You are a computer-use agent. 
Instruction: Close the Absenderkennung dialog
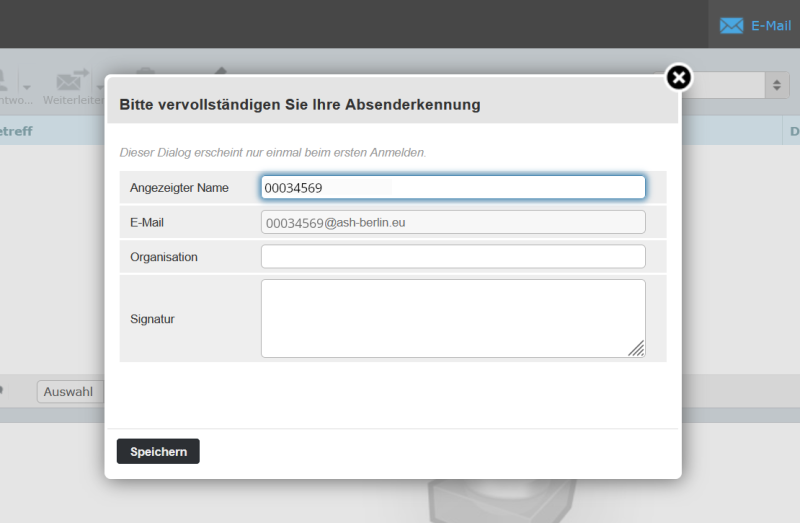pos(679,78)
